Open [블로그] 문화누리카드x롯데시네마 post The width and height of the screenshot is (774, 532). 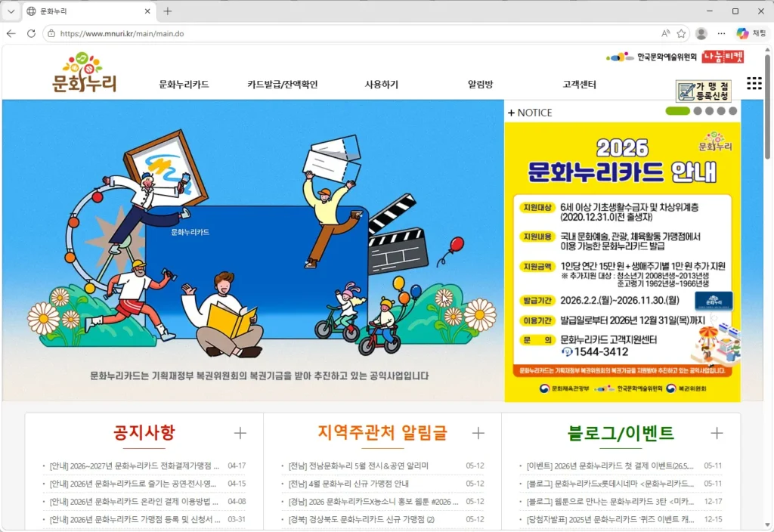click(x=610, y=484)
